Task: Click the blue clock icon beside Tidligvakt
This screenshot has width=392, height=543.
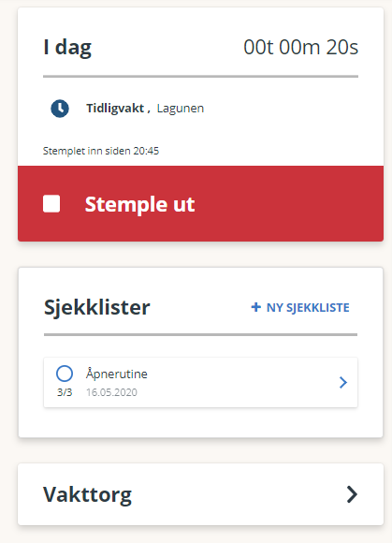Action: (x=60, y=109)
